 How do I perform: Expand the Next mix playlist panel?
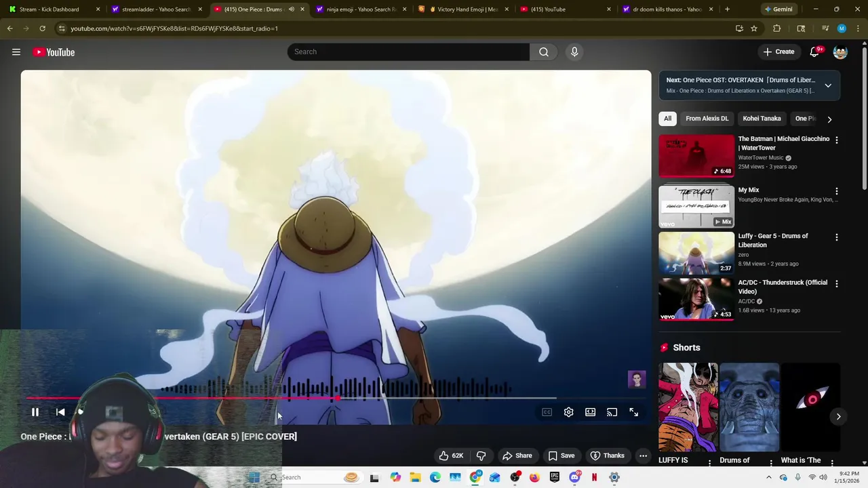pyautogui.click(x=828, y=85)
